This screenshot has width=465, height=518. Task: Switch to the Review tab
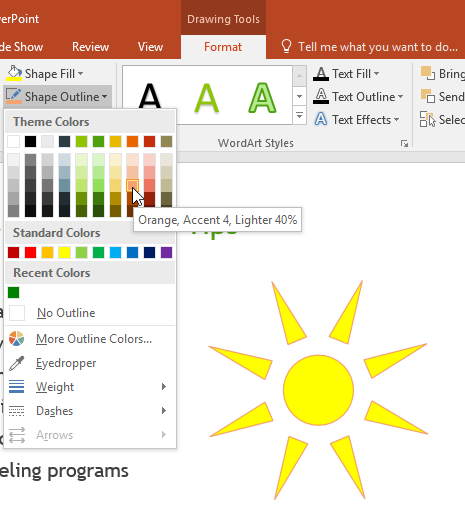click(90, 47)
